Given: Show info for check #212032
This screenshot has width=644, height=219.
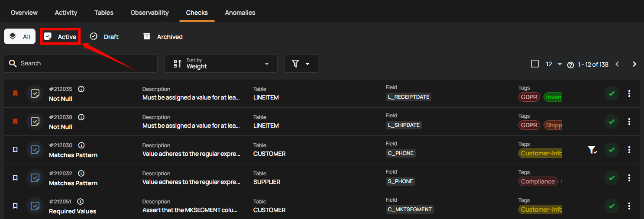Looking at the screenshot, I should pos(81,174).
